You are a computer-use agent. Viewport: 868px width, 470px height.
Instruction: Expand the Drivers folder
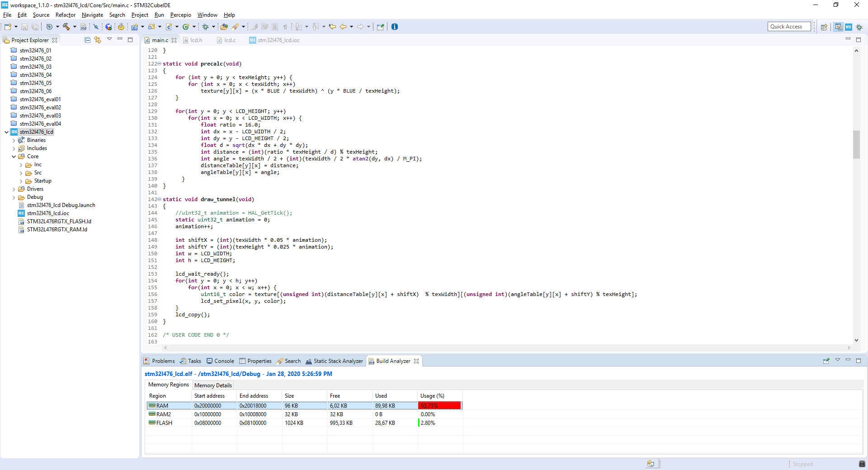(14, 189)
